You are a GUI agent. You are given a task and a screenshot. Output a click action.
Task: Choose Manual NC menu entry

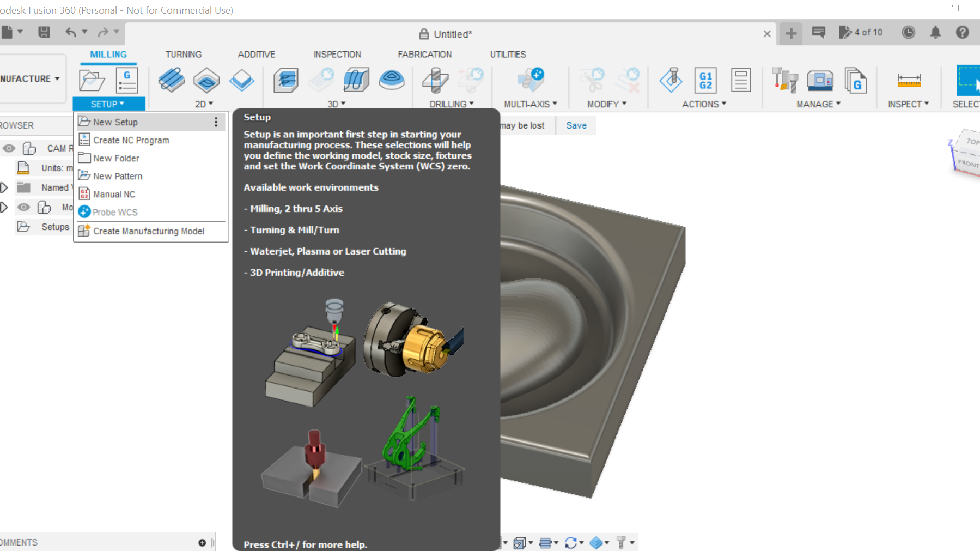[151, 194]
